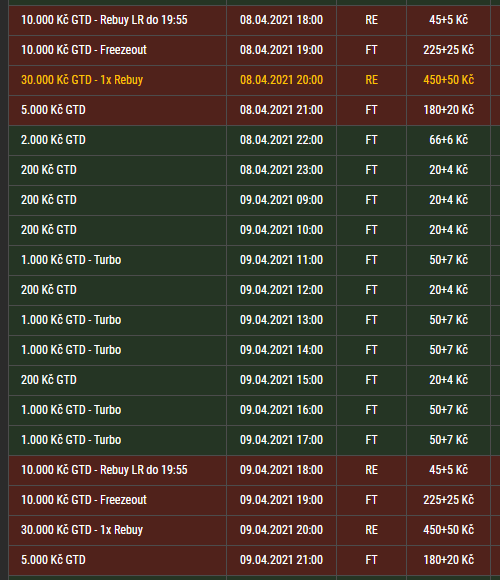The width and height of the screenshot is (500, 580).
Task: Click date cell 09.04.2021 09:00
Action: click(x=281, y=200)
